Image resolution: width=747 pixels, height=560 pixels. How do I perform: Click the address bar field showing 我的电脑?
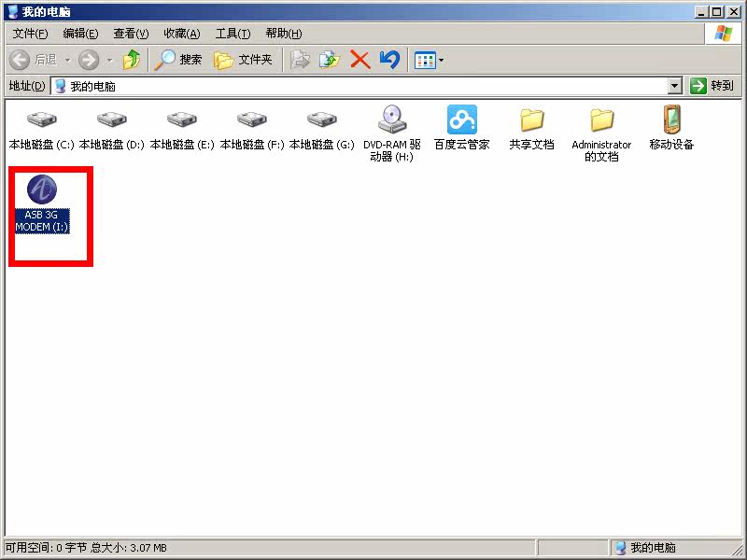coord(364,86)
